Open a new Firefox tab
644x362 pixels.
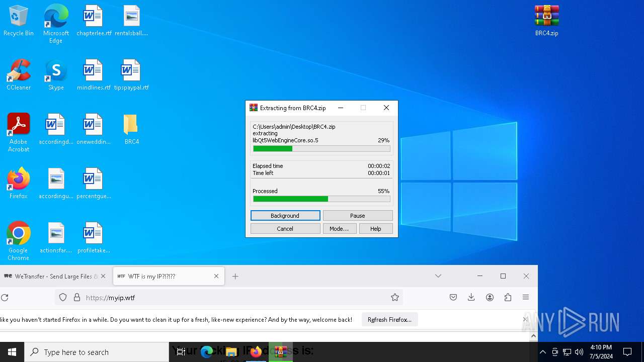(235, 277)
